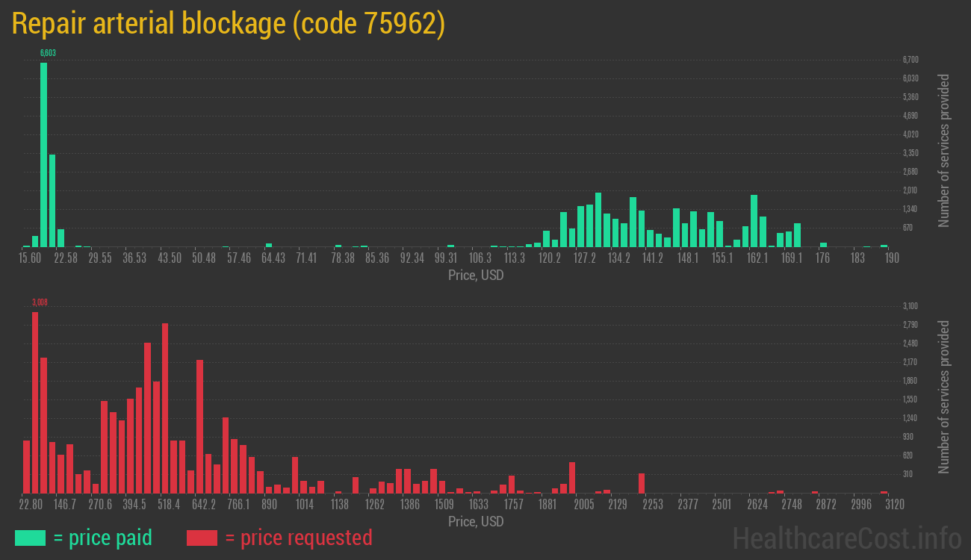Select the chart title Repair arterial blockage

229,23
